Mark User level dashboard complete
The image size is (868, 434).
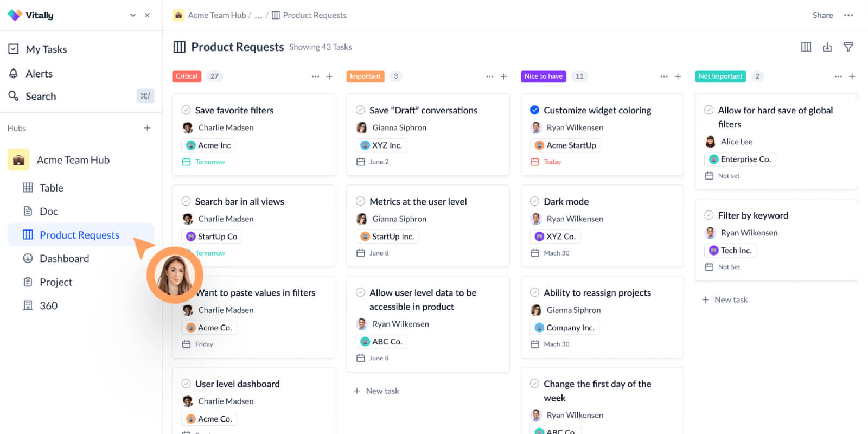pyautogui.click(x=186, y=384)
